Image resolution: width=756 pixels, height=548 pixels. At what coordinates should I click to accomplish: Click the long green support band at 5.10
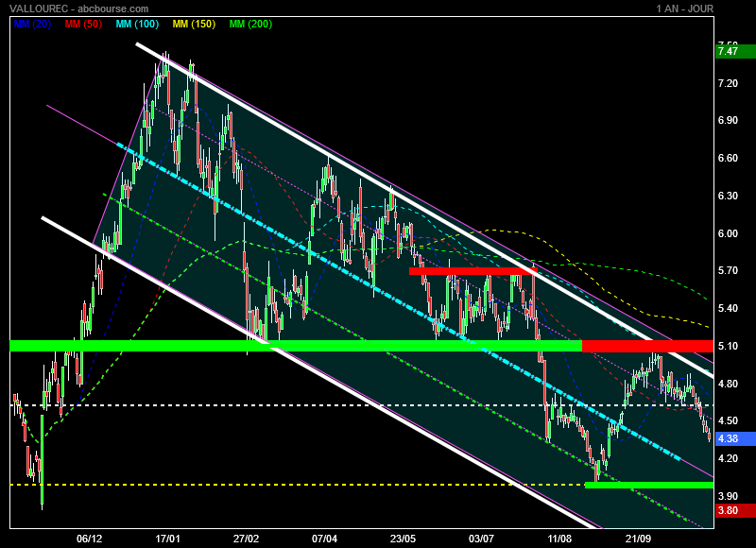tap(296, 346)
